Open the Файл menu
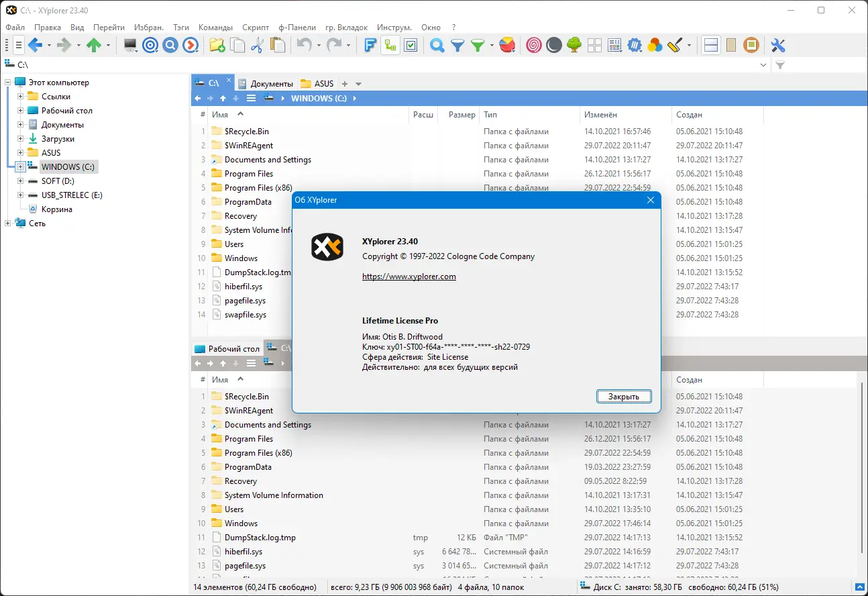868x596 pixels. 15,28
